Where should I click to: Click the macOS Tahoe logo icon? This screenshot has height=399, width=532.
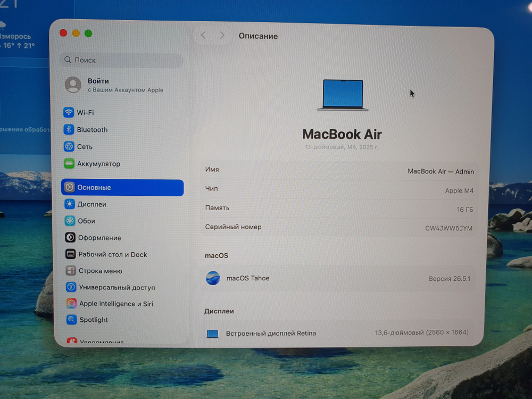213,278
